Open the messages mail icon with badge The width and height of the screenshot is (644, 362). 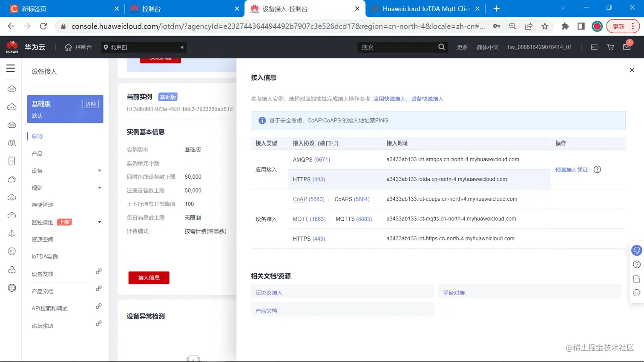[x=627, y=47]
